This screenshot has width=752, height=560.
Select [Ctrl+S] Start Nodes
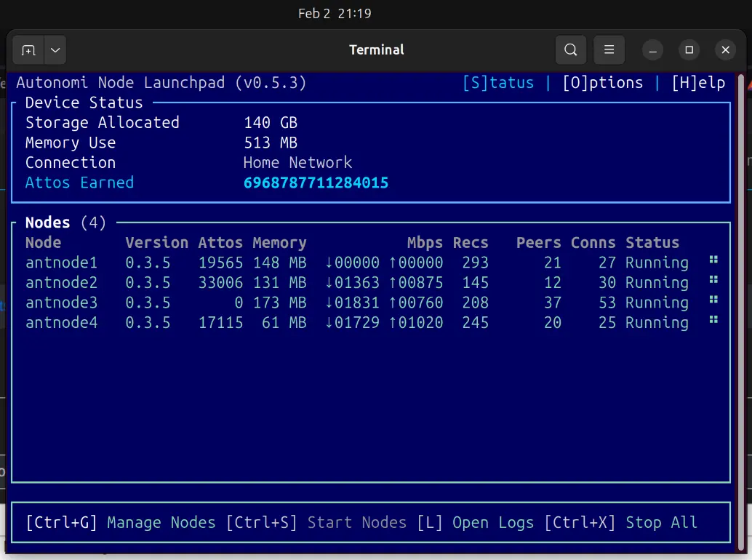pos(316,522)
